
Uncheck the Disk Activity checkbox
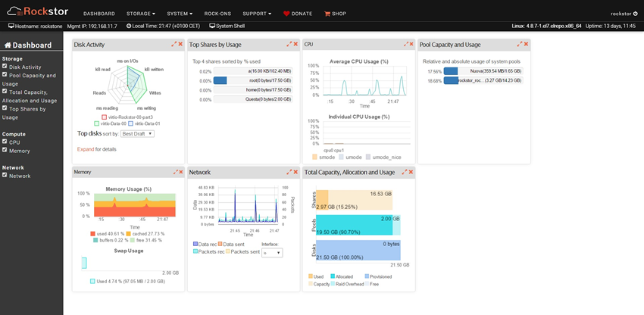tap(5, 67)
